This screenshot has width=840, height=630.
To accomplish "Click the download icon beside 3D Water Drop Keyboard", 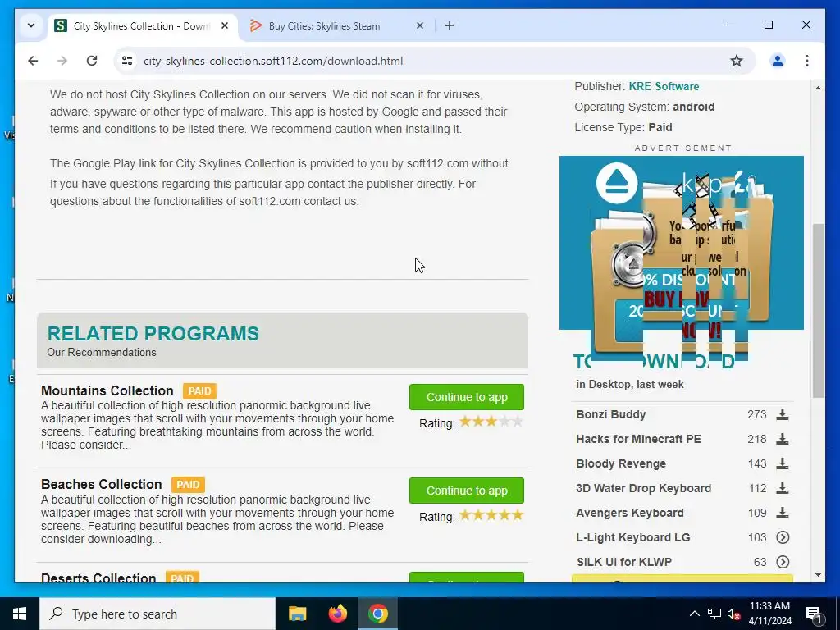I will tap(782, 488).
